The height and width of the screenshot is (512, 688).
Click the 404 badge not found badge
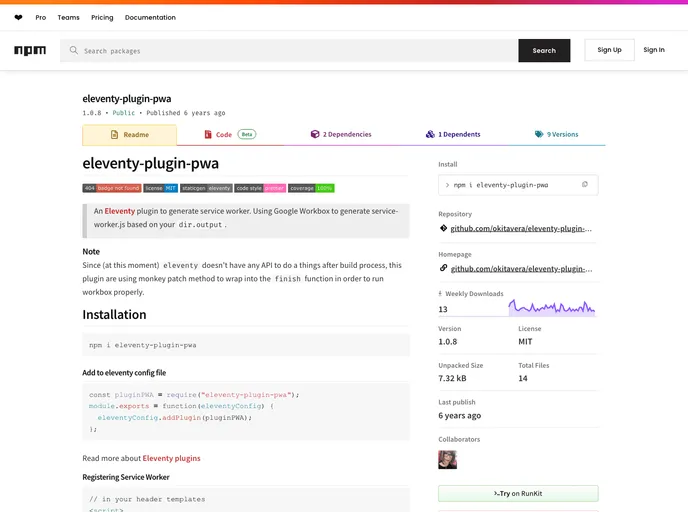point(112,188)
